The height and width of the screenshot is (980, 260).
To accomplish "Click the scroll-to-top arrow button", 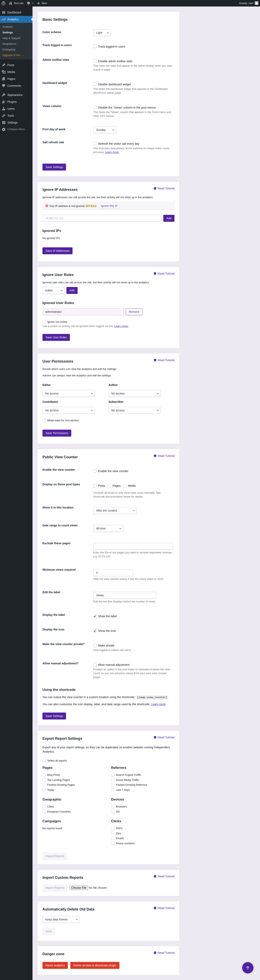I will 247,967.
